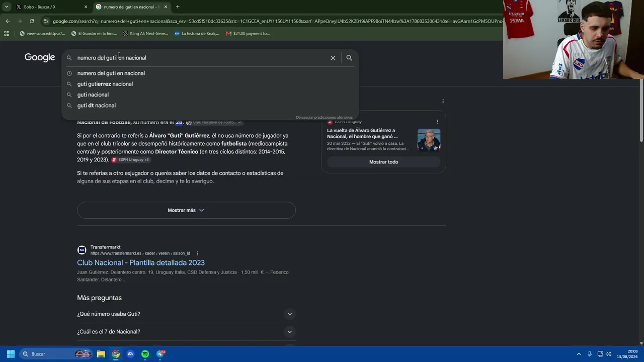Clear the search query with the X
This screenshot has width=644, height=362.
pyautogui.click(x=333, y=58)
